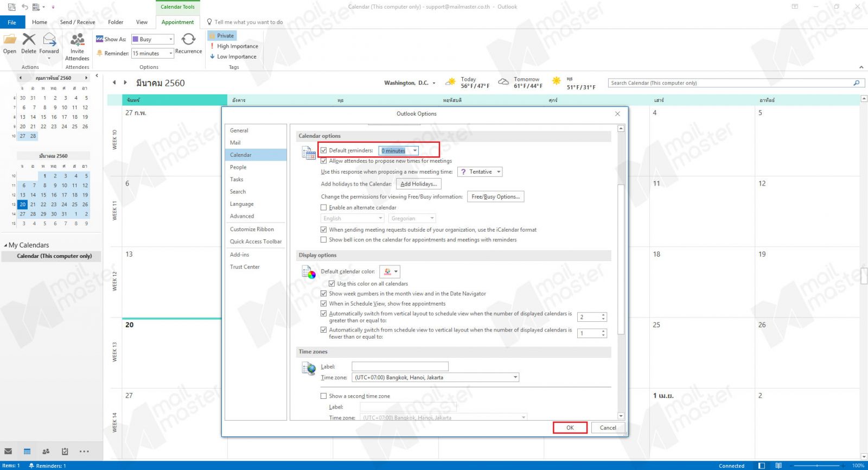Image resolution: width=868 pixels, height=470 pixels.
Task: Open the Washington, D.C. weather location dropdown
Action: tap(434, 83)
